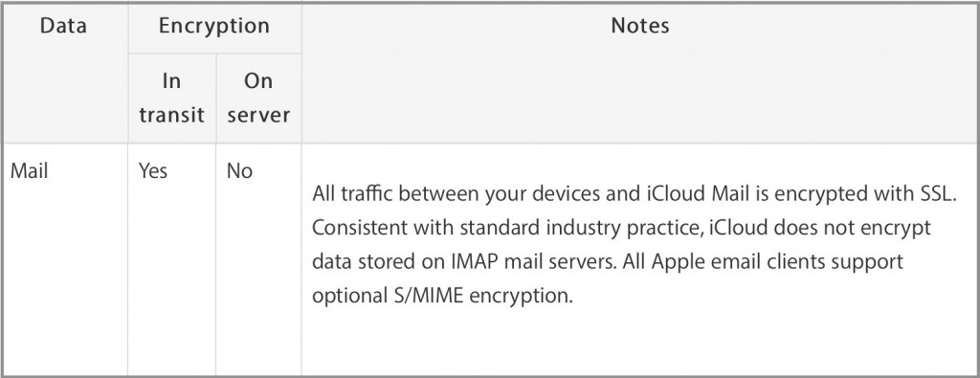The image size is (980, 378).
Task: Click the Mail row label
Action: [x=29, y=170]
